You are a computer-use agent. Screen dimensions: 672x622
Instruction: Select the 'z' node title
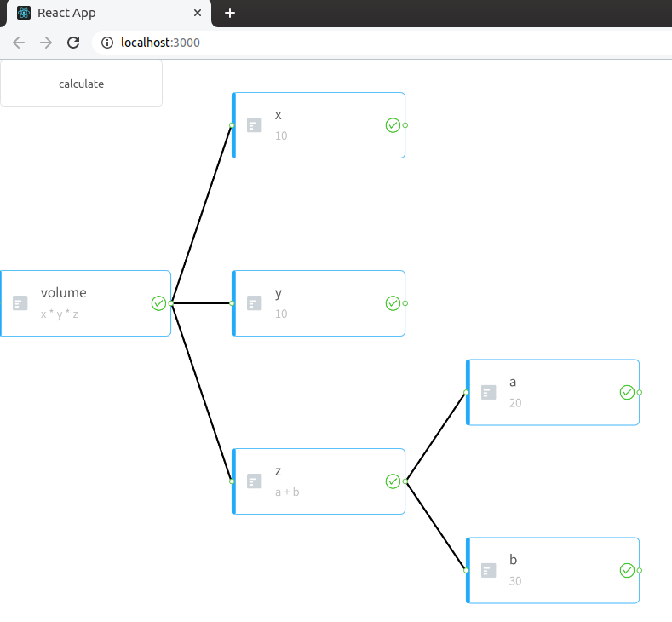pos(279,471)
